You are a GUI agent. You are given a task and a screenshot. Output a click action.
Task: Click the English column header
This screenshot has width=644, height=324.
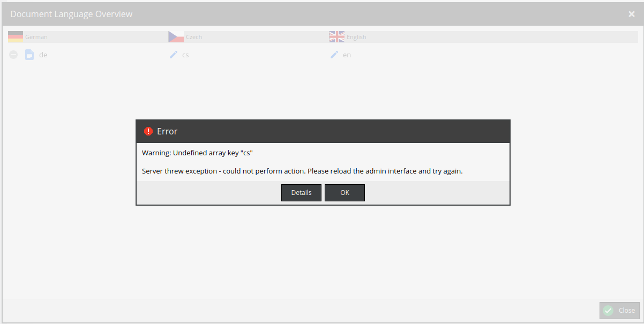[x=356, y=36]
